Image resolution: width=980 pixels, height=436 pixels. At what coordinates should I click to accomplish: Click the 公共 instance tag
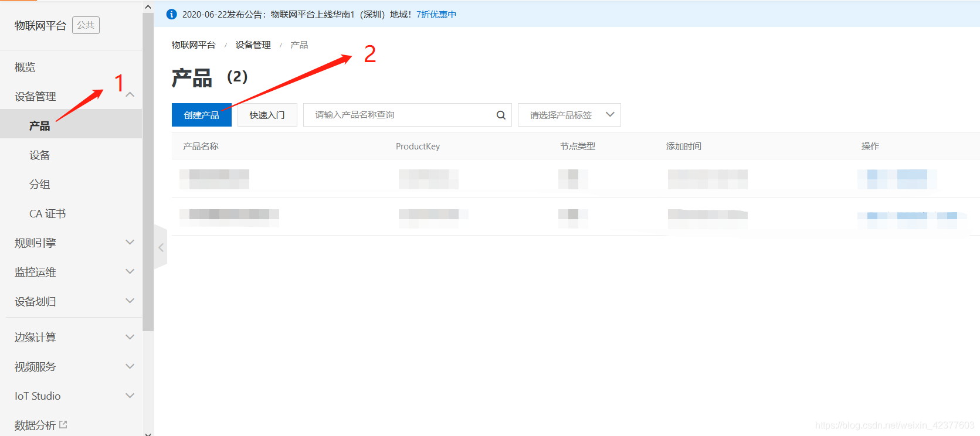pyautogui.click(x=86, y=25)
